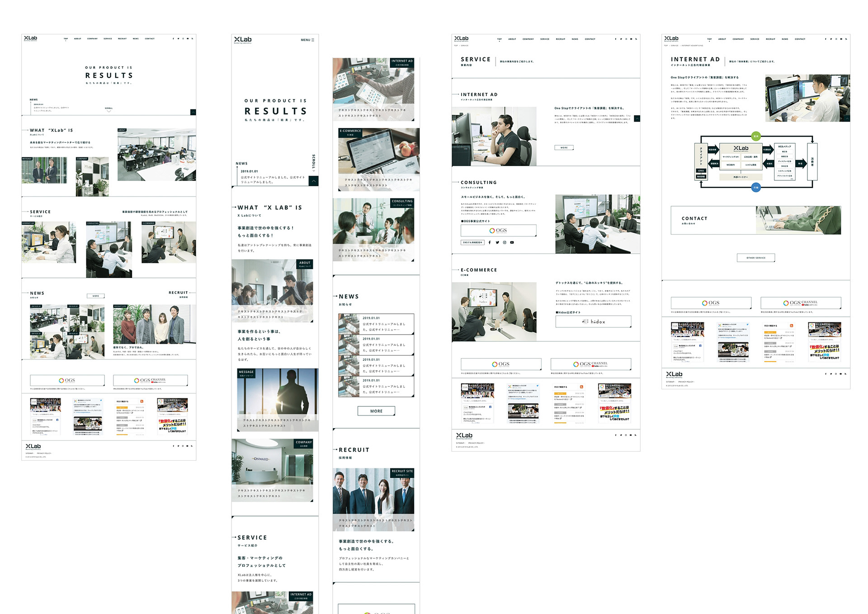
Task: Select RECRUIT in the Internet AD page navigation
Action: (x=770, y=39)
